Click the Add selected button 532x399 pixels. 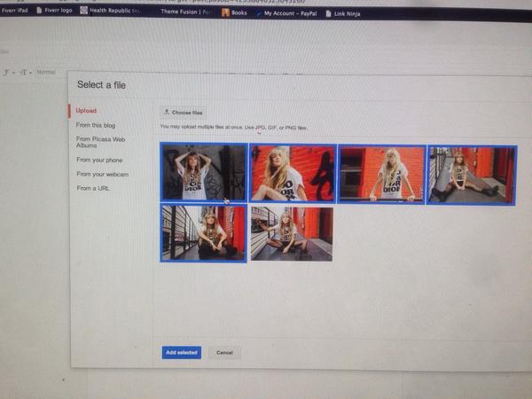(182, 353)
